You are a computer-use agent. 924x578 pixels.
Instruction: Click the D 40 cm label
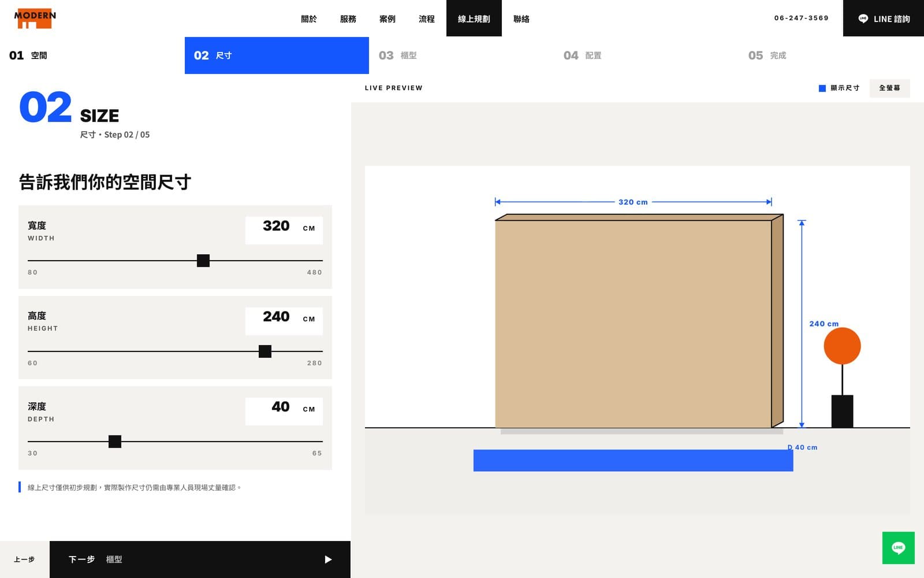coord(802,447)
